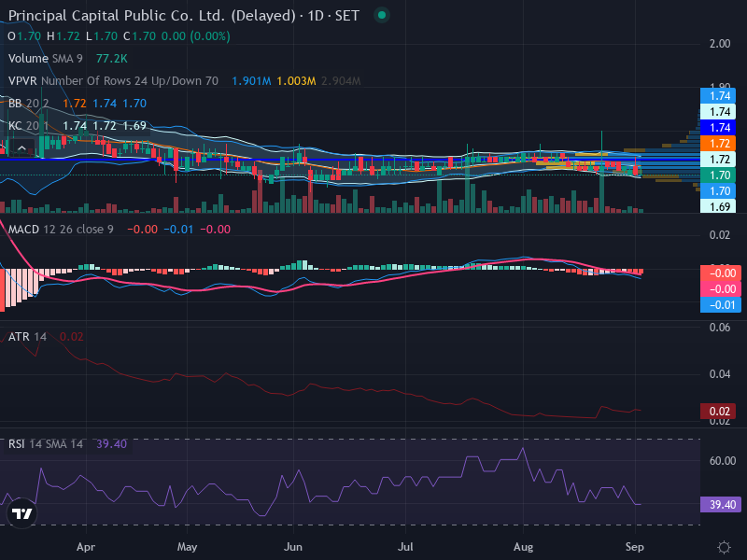Click the dark red 0.02 ATR scale tag

coord(720,412)
